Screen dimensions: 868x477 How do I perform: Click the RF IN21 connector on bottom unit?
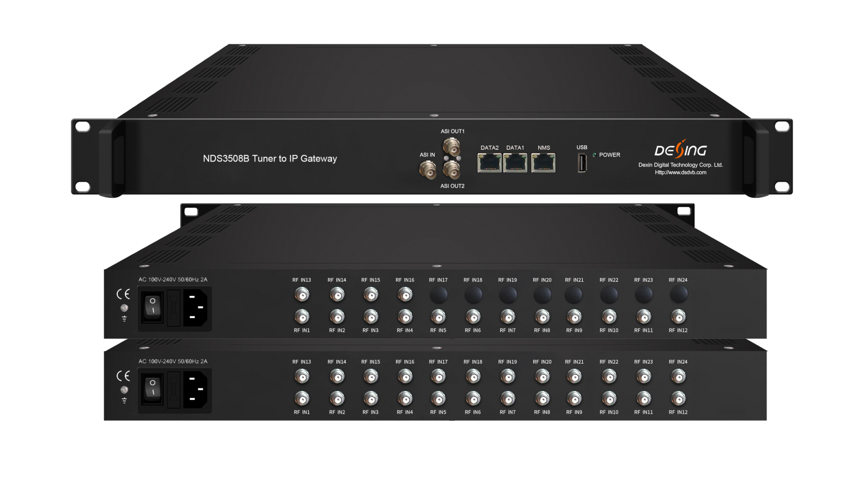575,376
